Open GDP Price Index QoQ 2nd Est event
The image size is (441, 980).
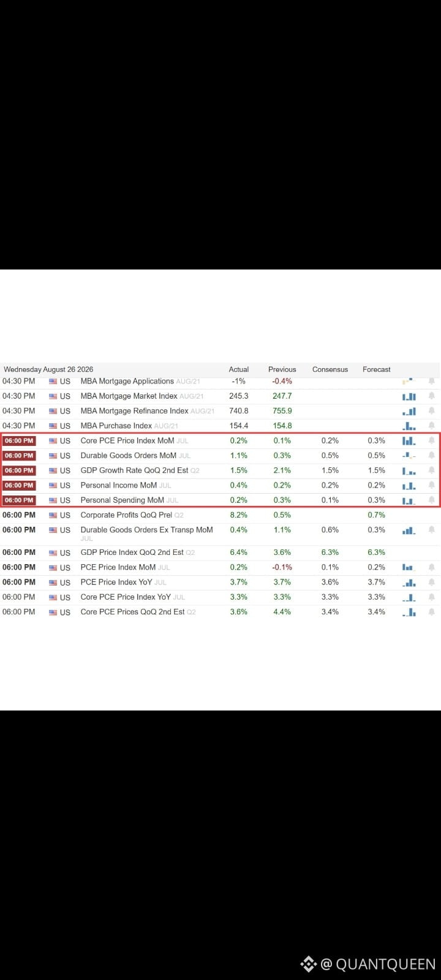click(132, 552)
